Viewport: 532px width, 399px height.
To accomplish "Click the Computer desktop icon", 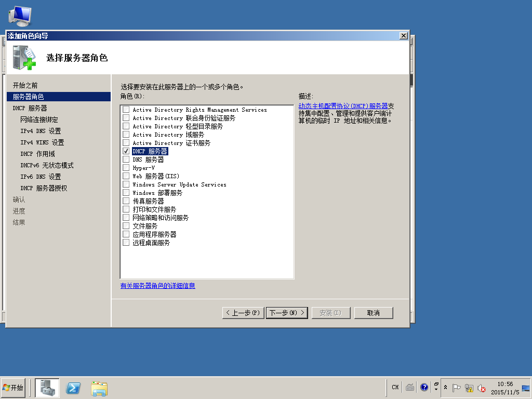I will click(x=20, y=16).
